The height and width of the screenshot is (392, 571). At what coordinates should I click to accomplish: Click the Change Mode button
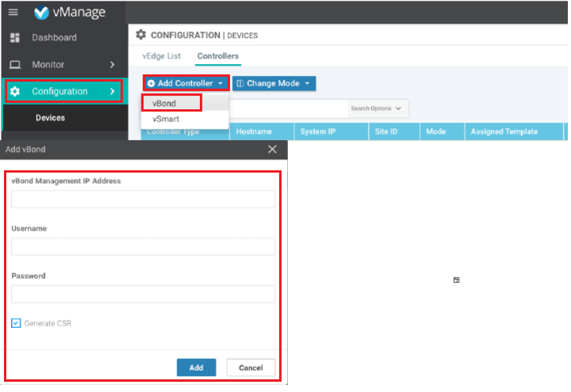[x=274, y=83]
